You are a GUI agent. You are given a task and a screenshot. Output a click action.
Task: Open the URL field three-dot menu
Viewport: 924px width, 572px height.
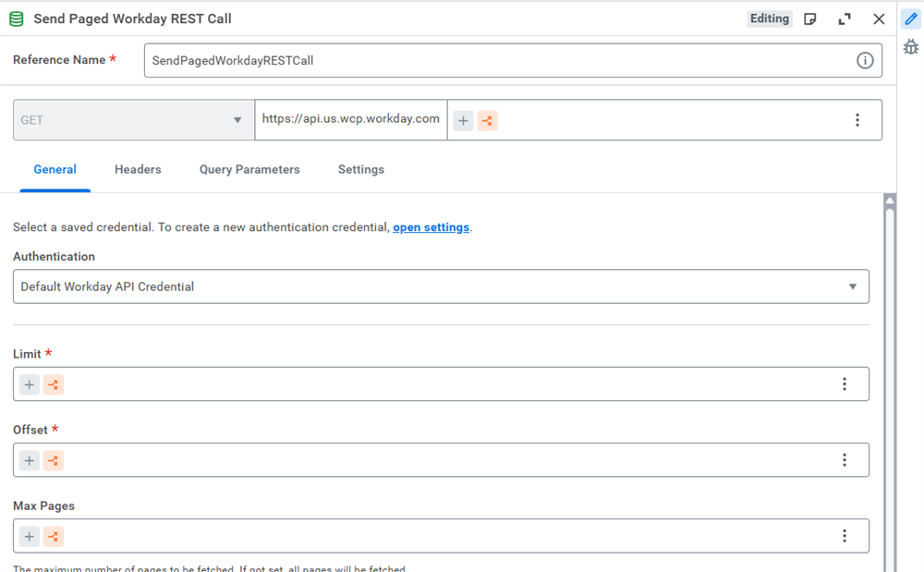point(857,120)
